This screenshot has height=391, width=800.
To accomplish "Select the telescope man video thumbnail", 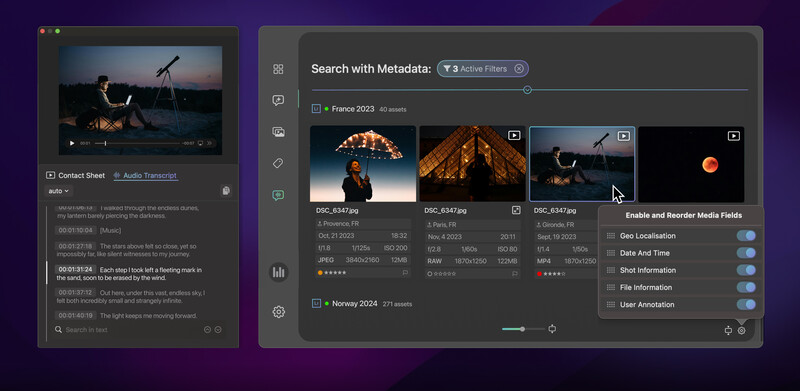I will tap(582, 164).
